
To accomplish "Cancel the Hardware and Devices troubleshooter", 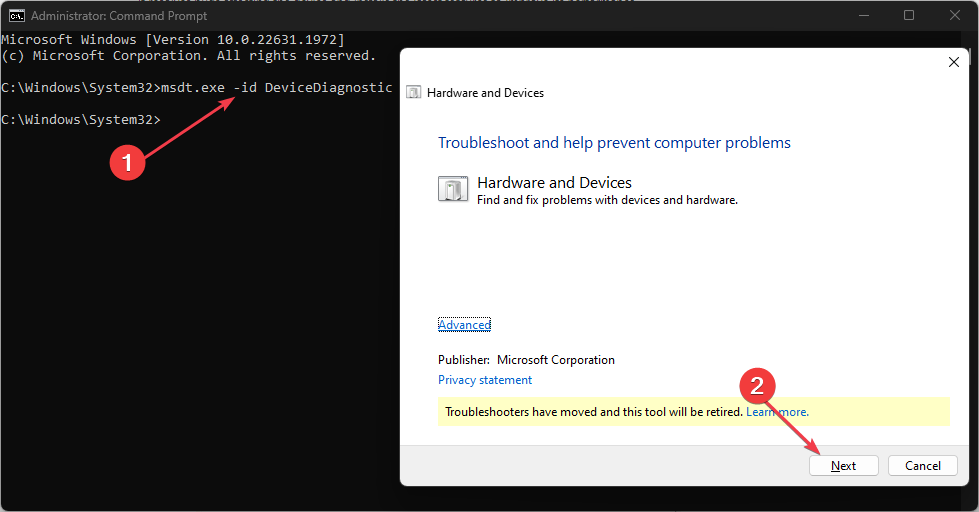I will coord(922,466).
